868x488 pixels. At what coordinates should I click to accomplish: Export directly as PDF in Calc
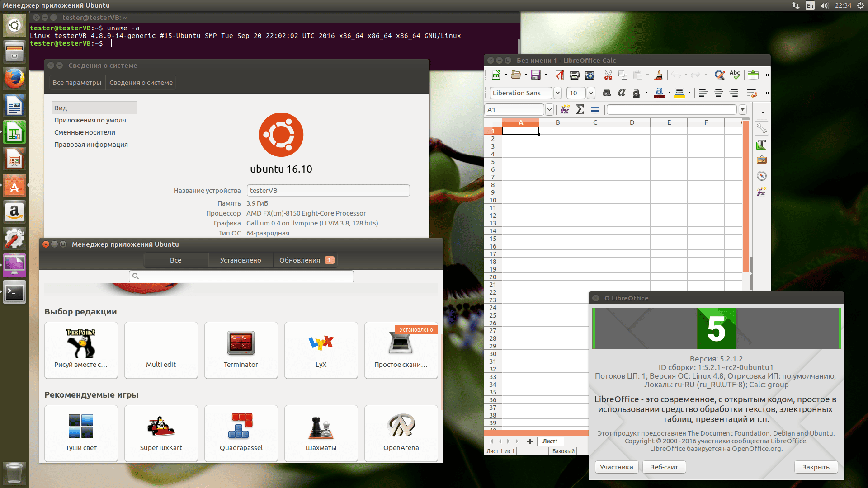560,75
